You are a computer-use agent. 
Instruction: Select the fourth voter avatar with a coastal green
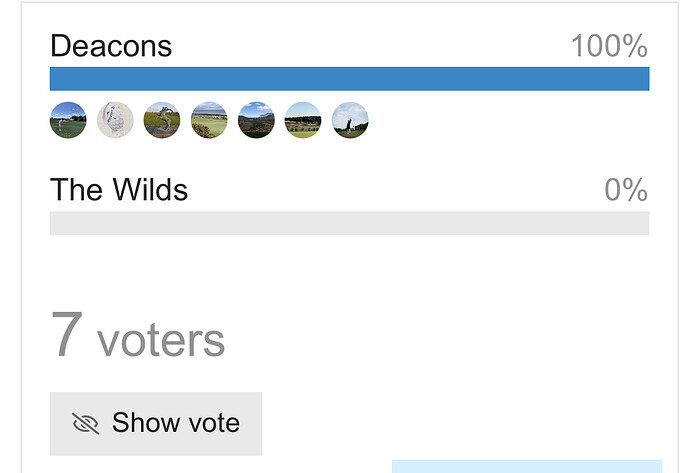(209, 120)
